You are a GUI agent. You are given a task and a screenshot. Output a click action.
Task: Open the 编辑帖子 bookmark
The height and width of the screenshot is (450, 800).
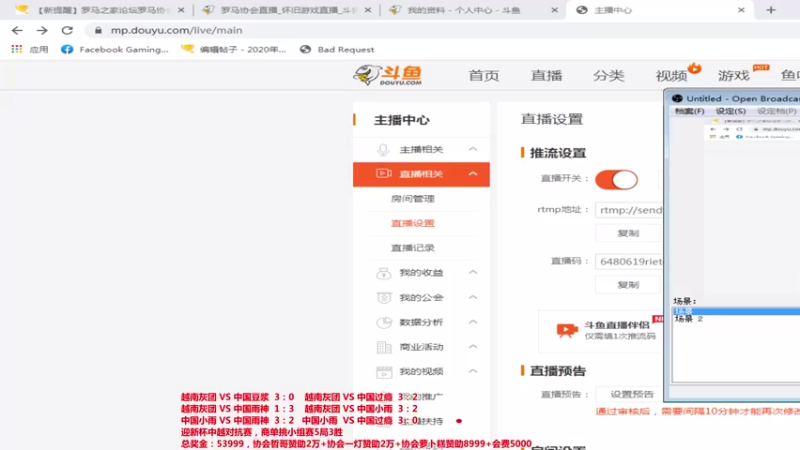tap(234, 49)
